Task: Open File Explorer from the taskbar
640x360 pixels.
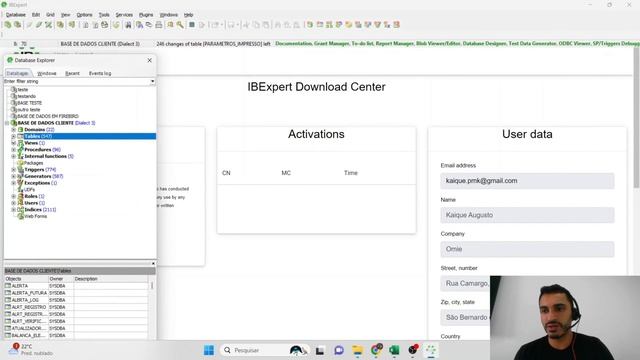Action: pyautogui.click(x=358, y=350)
